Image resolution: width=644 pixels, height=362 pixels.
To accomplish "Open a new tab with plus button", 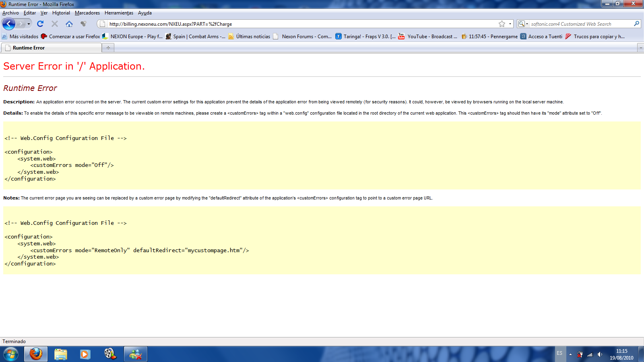I will point(108,48).
